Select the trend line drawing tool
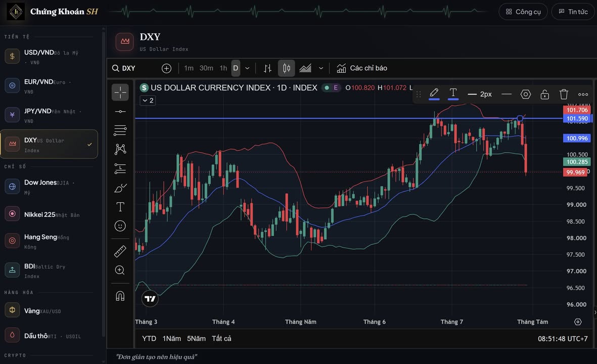Screen dimensions: 597x364 (120, 112)
